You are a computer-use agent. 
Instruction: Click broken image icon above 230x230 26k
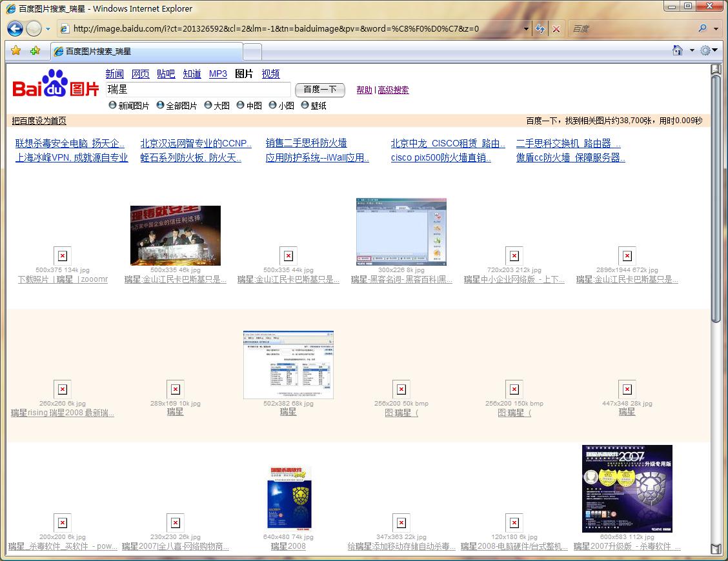coord(176,523)
